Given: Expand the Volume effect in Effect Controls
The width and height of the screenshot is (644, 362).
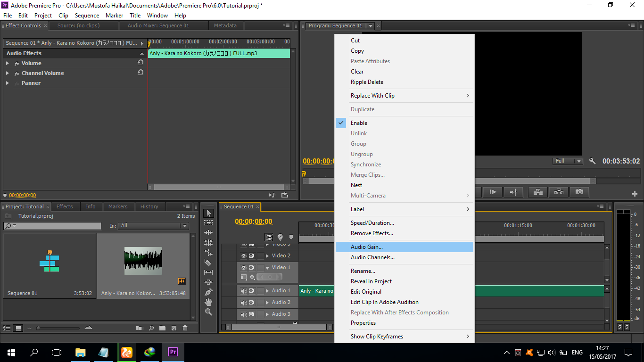Looking at the screenshot, I should point(8,63).
